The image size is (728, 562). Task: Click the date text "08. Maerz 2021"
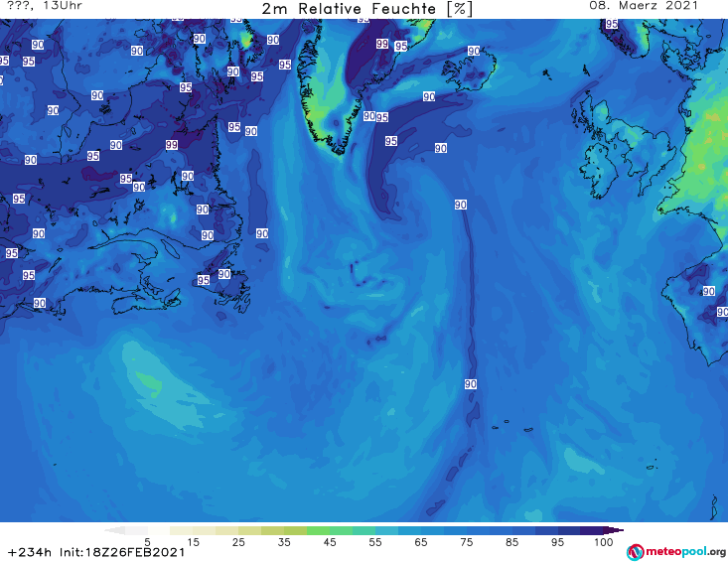coord(644,6)
